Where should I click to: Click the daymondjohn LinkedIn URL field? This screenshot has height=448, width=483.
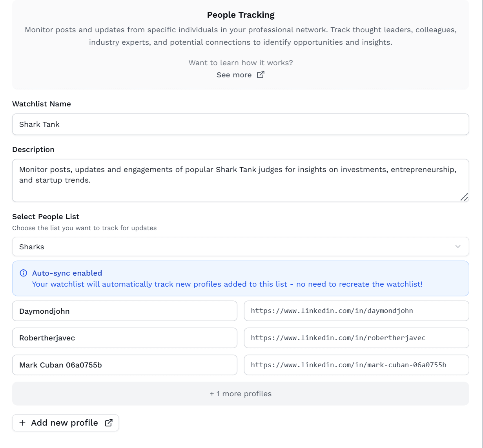tap(356, 311)
